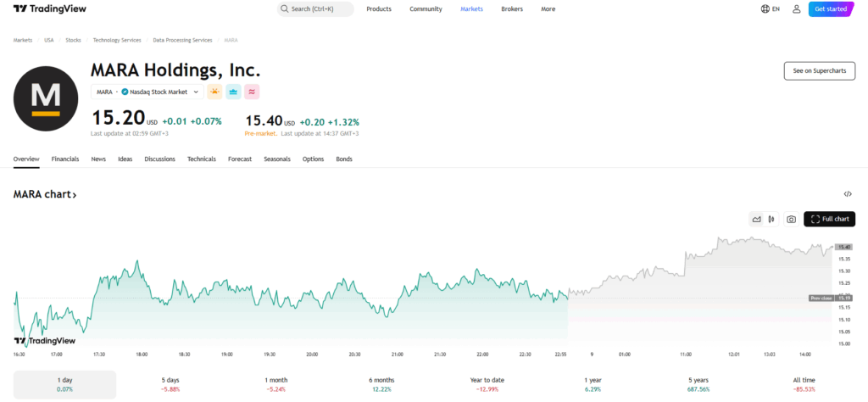
Task: Open the Full chart button
Action: coord(829,220)
